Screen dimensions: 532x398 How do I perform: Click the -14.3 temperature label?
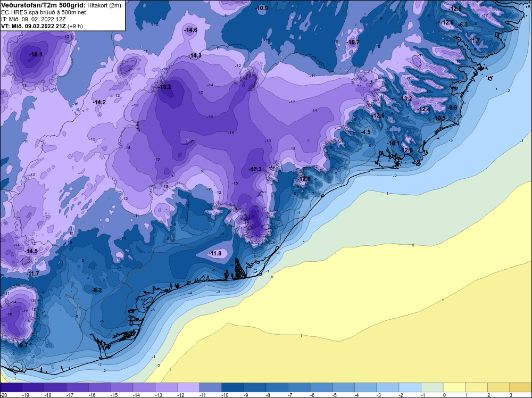click(195, 55)
